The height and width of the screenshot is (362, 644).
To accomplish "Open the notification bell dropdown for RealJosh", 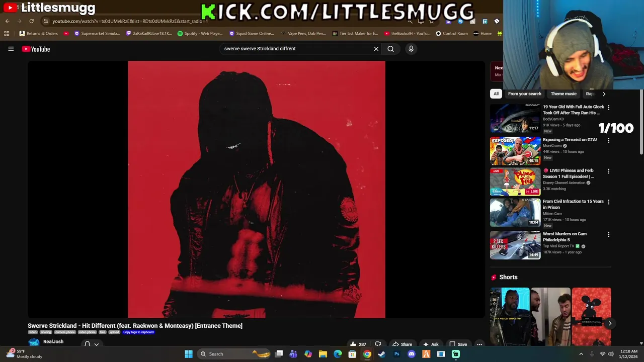I will (91, 344).
